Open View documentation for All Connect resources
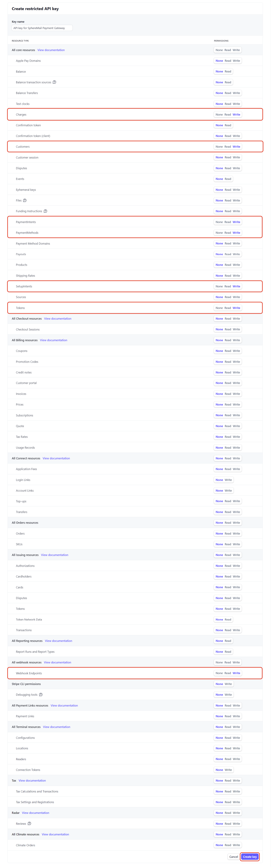The height and width of the screenshot is (868, 271). 56,458
